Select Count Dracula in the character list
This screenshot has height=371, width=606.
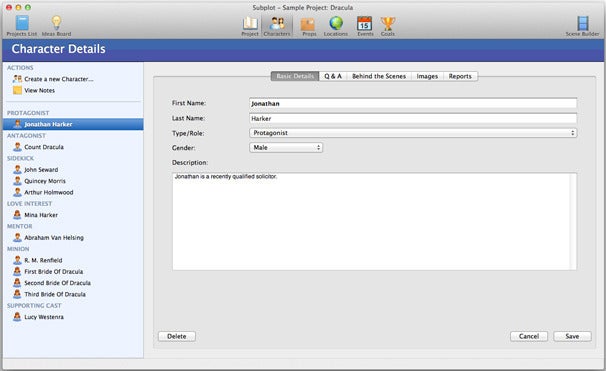(x=44, y=147)
